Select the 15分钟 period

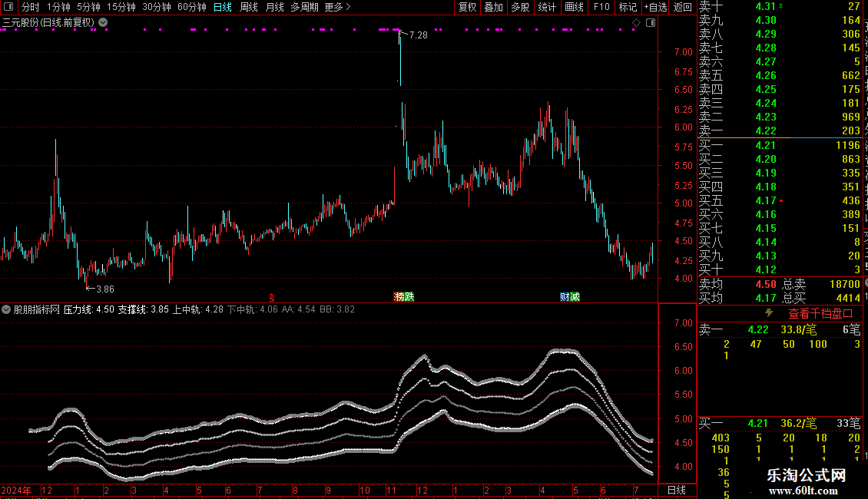[121, 7]
